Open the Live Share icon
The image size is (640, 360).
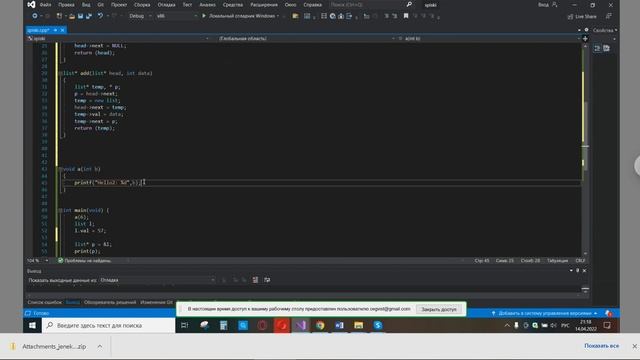[x=570, y=17]
